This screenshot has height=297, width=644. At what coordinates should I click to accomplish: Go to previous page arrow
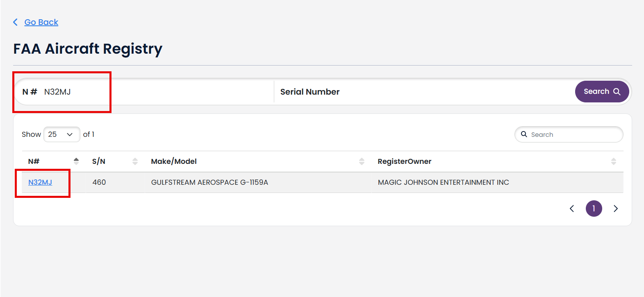[x=572, y=209]
